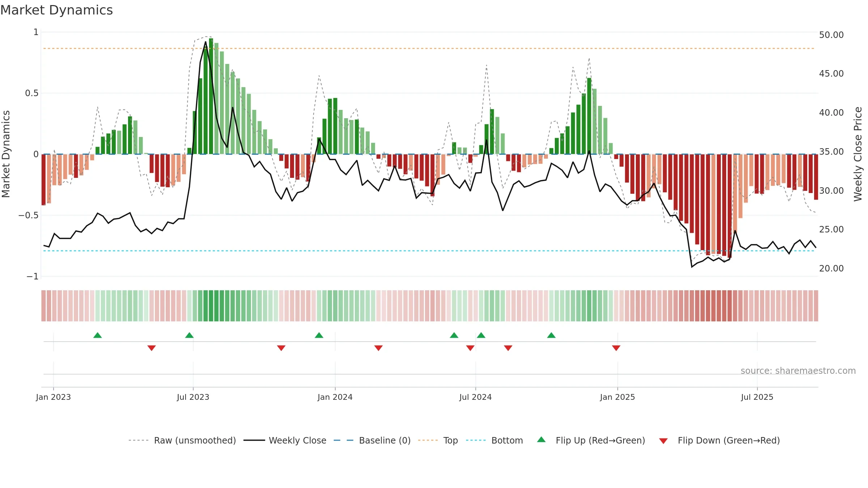Toggle Flip Down (Green→Red) legend entry
The image size is (868, 488).
(x=719, y=440)
